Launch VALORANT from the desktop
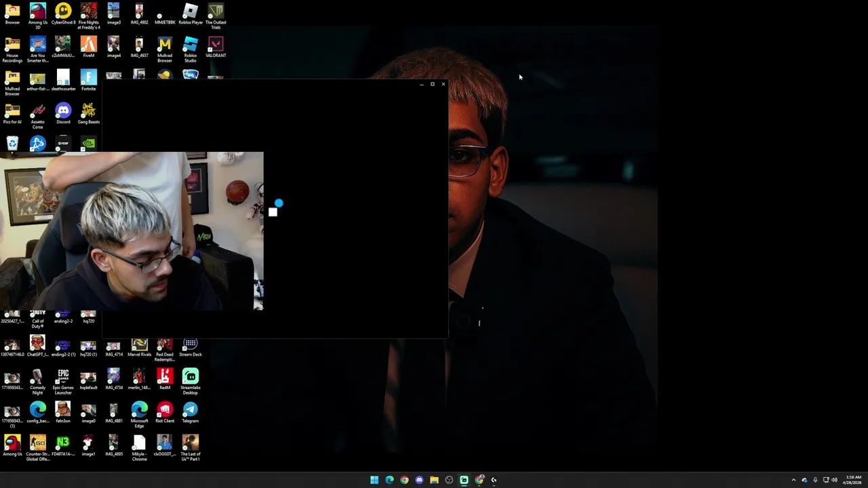 click(x=216, y=47)
